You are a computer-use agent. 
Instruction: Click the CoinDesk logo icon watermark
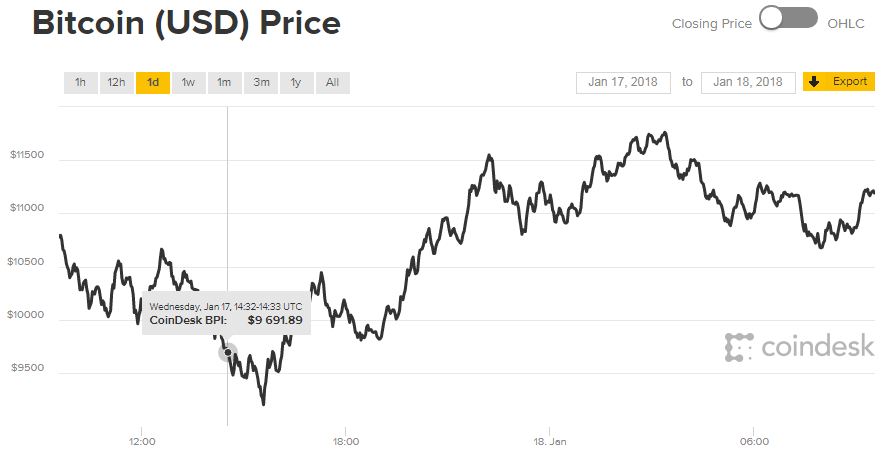pyautogui.click(x=739, y=347)
